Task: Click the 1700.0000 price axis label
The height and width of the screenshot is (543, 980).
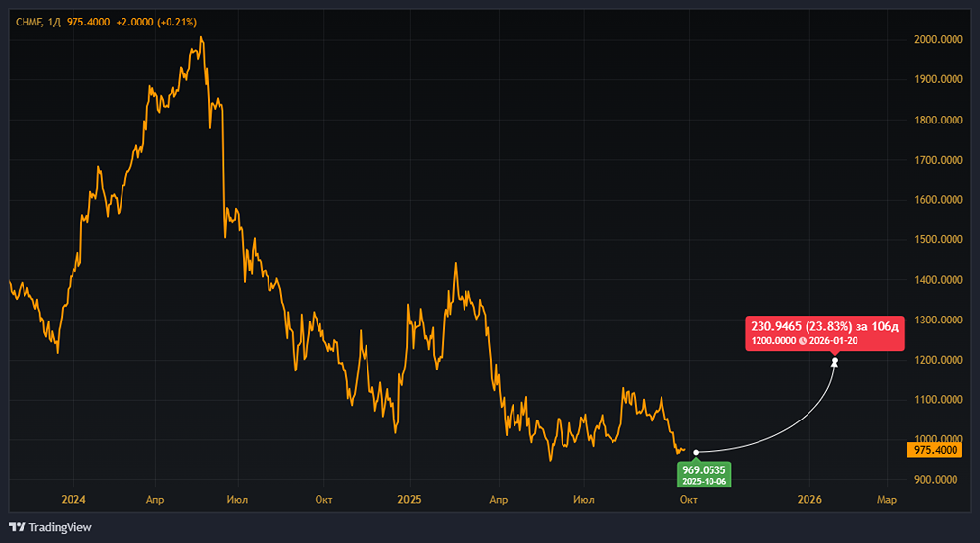Action: [938, 160]
